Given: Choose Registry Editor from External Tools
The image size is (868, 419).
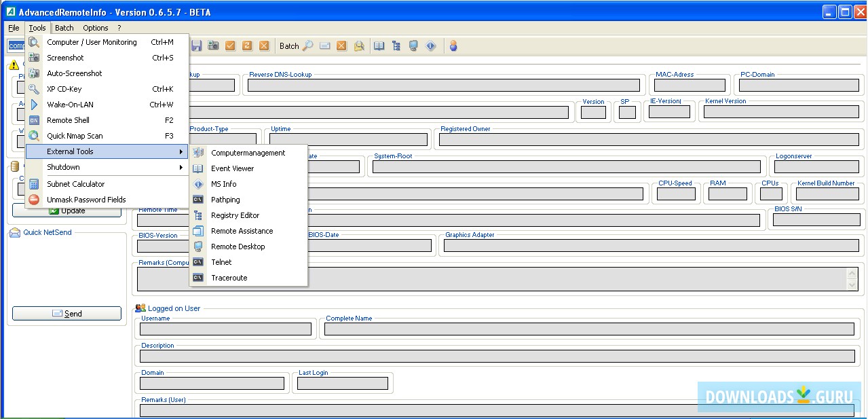Looking at the screenshot, I should coord(235,215).
